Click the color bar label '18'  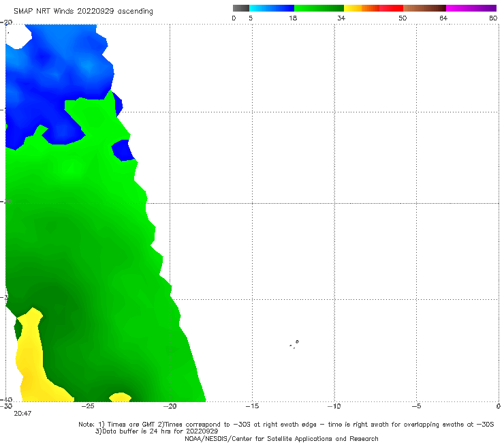click(x=293, y=18)
